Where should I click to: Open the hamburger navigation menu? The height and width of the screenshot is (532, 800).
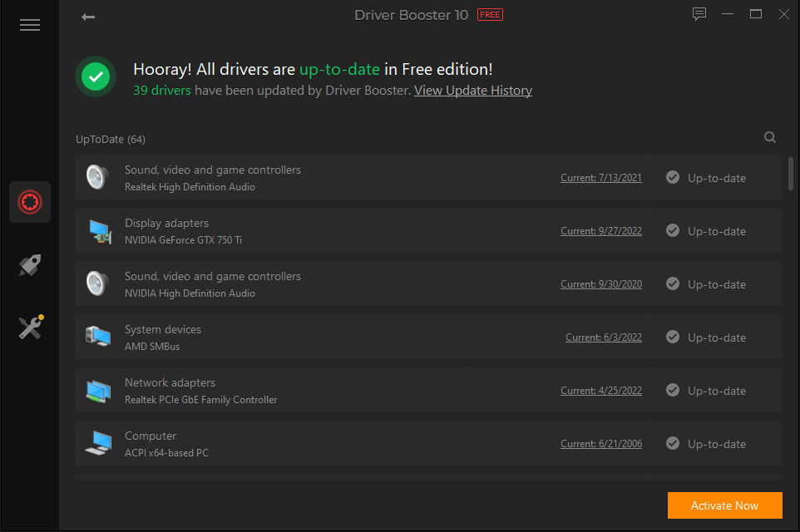tap(30, 25)
